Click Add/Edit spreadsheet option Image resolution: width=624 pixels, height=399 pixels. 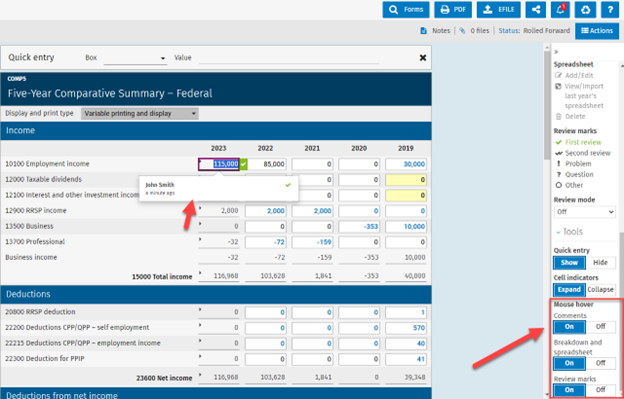(x=574, y=75)
